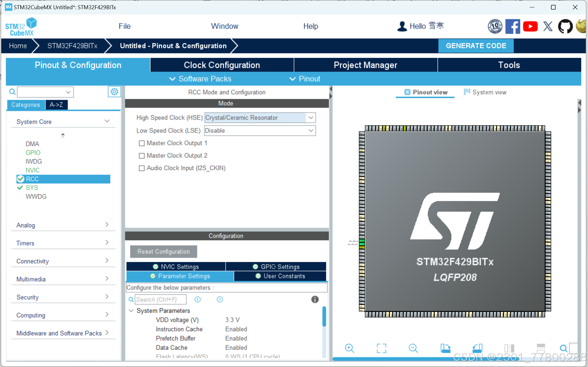588x367 pixels.
Task: Click the user account silhouette icon
Action: click(402, 26)
